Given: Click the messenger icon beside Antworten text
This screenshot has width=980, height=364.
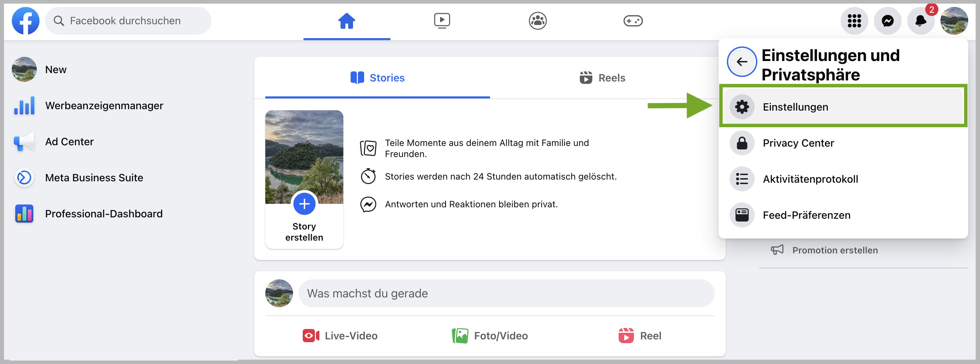Looking at the screenshot, I should (368, 204).
